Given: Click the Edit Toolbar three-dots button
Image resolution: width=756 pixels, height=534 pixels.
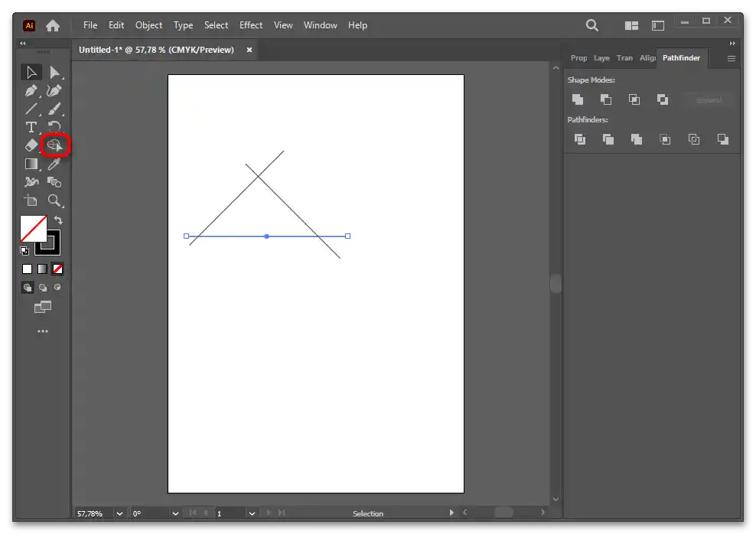Looking at the screenshot, I should (43, 331).
